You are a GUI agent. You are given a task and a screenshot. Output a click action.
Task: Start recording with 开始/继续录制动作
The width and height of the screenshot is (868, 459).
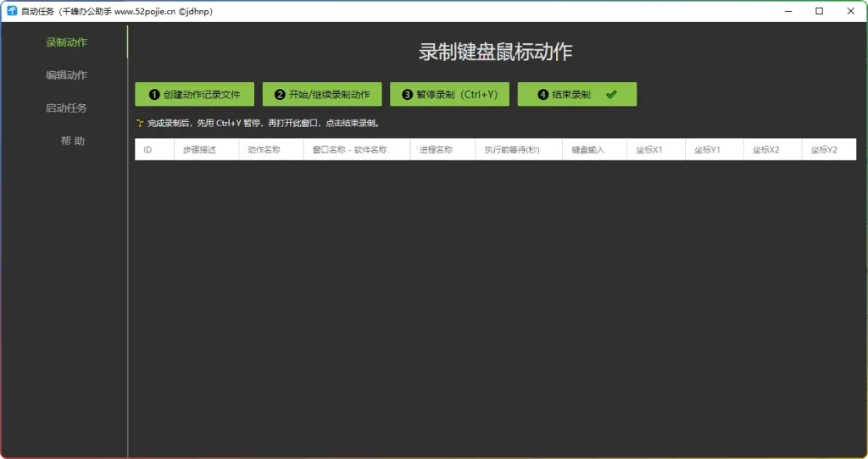pos(322,95)
